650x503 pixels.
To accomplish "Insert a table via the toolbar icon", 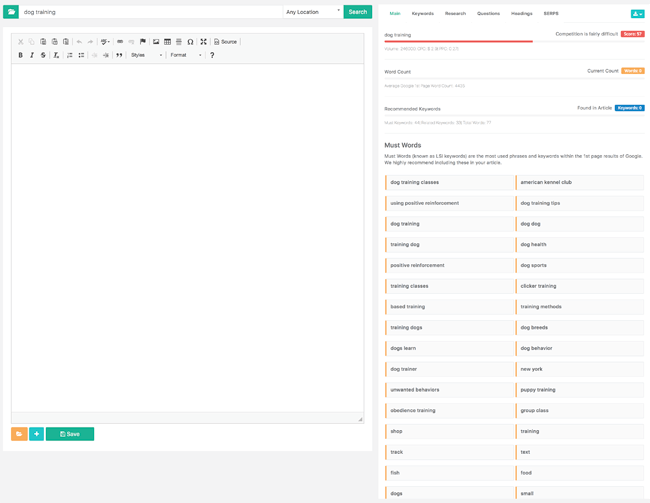I will click(167, 42).
